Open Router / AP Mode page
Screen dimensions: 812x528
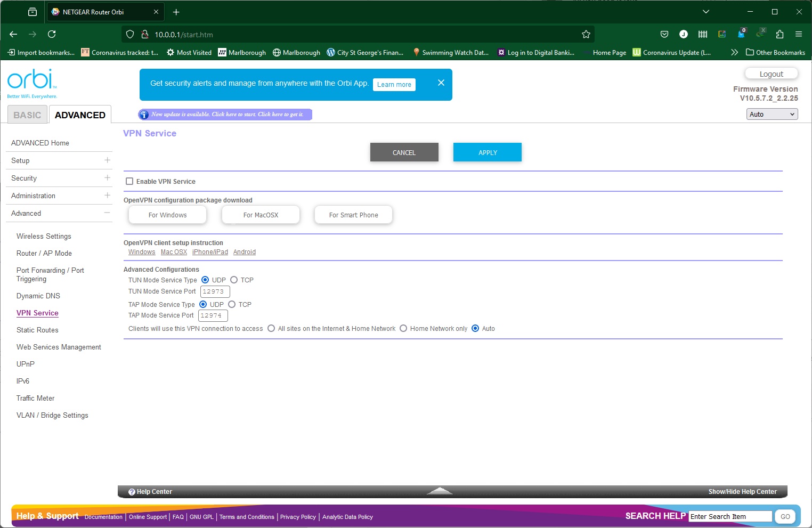point(44,253)
